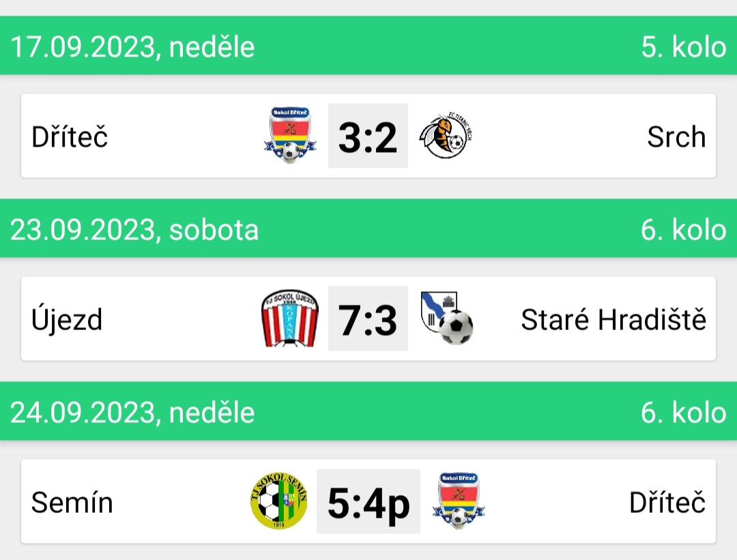This screenshot has width=737, height=560.
Task: Click the Sokol Dříteč crest in Semín match
Action: coord(459,501)
